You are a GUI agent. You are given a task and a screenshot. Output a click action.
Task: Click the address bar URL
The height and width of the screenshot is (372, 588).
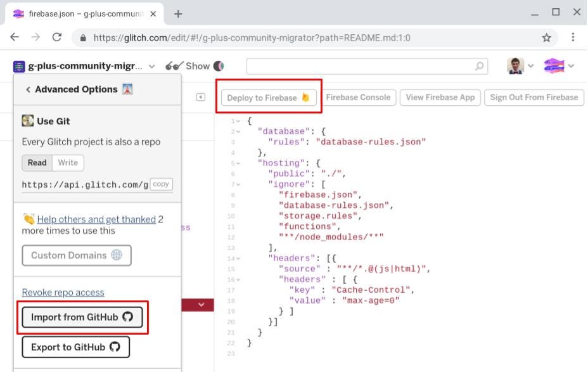tap(252, 38)
